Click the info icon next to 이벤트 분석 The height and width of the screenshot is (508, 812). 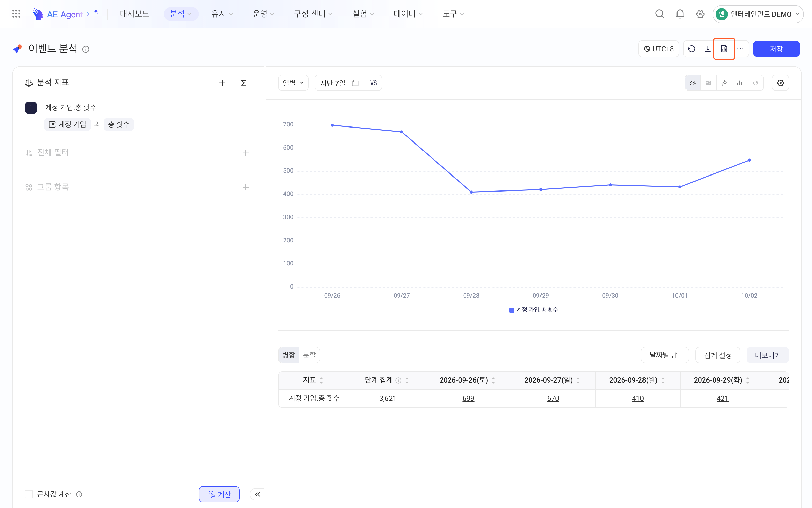tap(86, 49)
